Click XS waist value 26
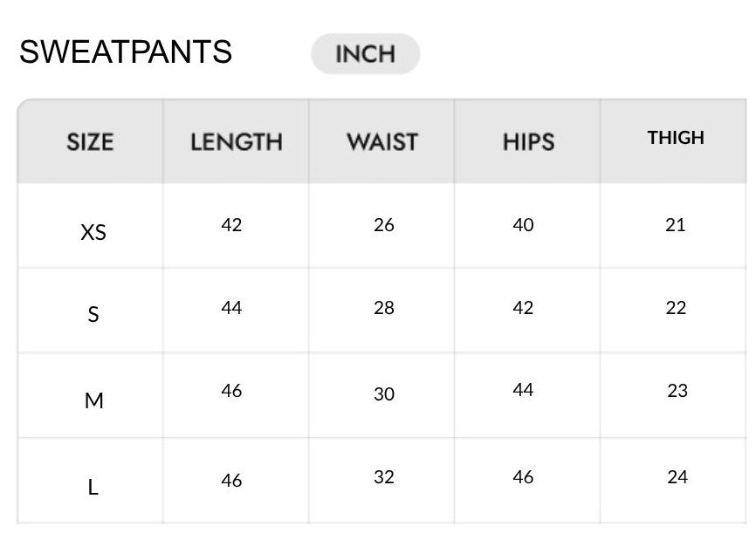Screen dimensions: 756x540 point(384,225)
